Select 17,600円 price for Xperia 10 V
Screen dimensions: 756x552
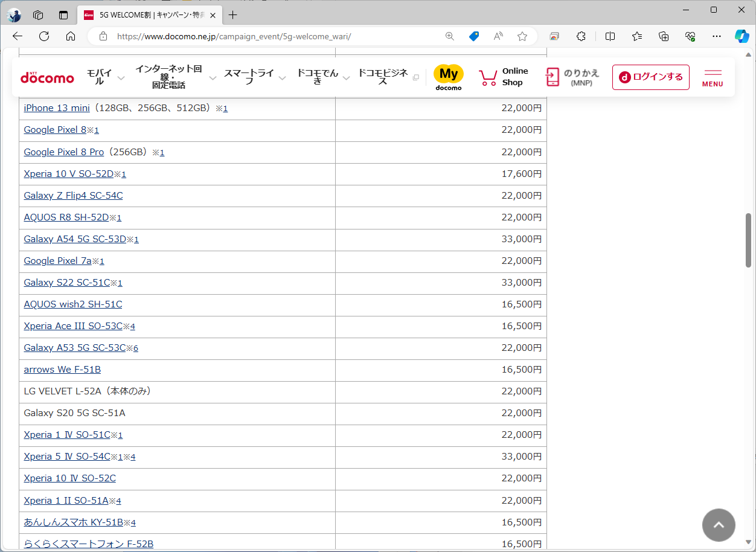click(522, 174)
